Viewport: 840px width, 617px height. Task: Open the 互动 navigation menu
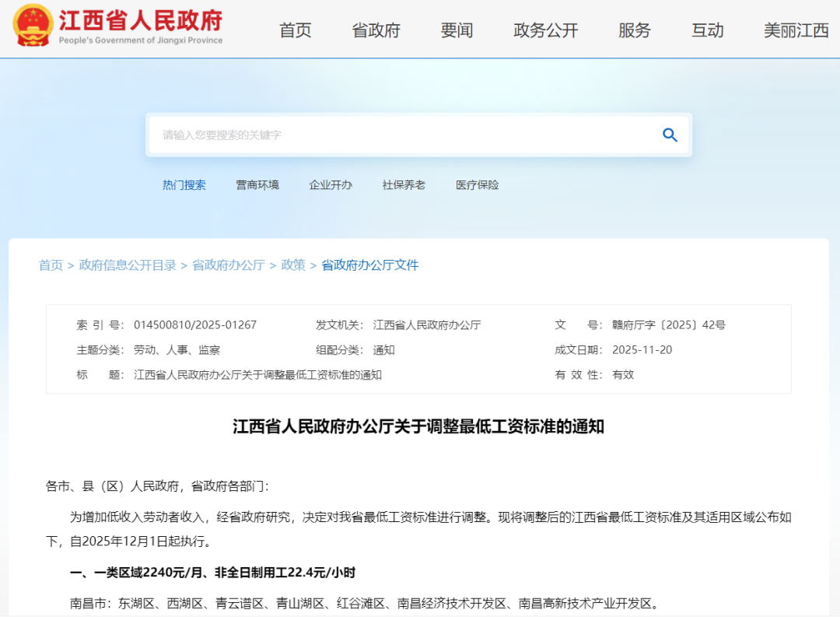(707, 30)
